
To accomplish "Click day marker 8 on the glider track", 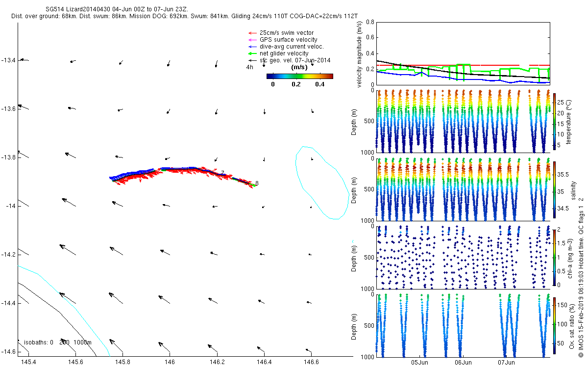I will click(256, 183).
